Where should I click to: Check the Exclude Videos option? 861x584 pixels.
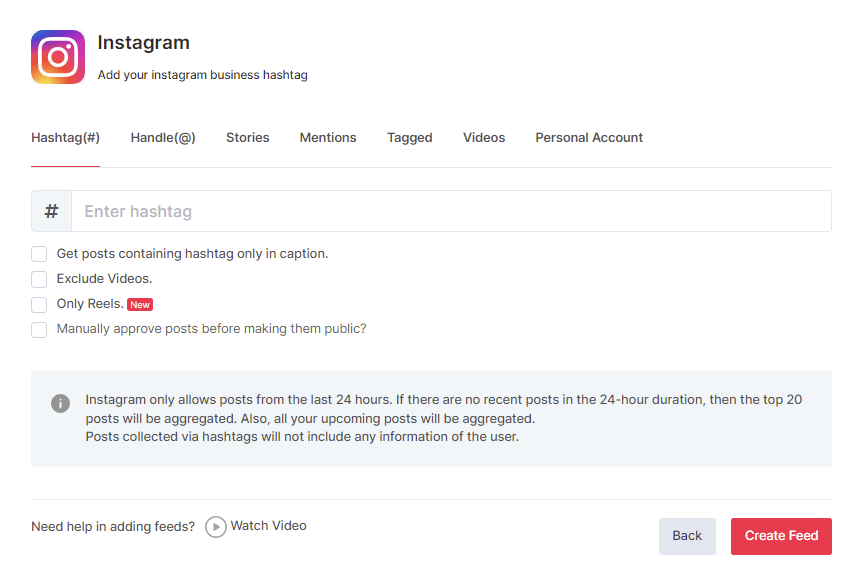(x=39, y=279)
